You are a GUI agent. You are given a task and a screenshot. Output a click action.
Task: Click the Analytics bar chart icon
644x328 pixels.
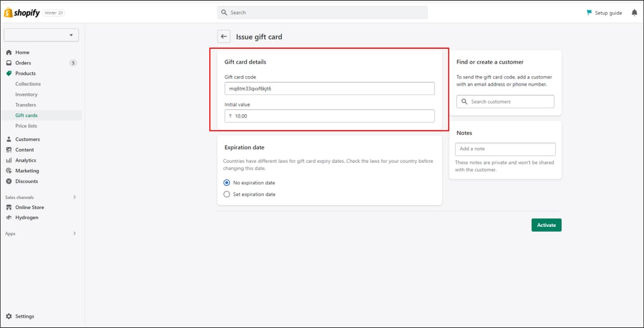[9, 160]
